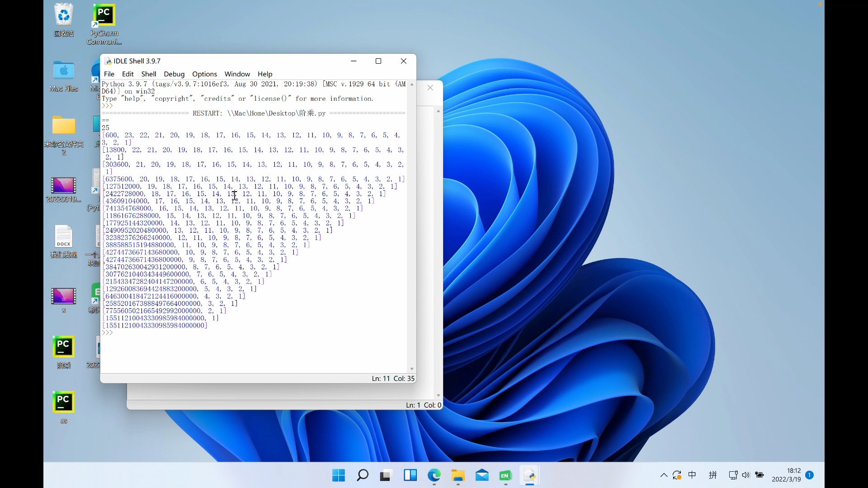Open the Windows Start menu
Image resolution: width=868 pixels, height=488 pixels.
tap(338, 475)
